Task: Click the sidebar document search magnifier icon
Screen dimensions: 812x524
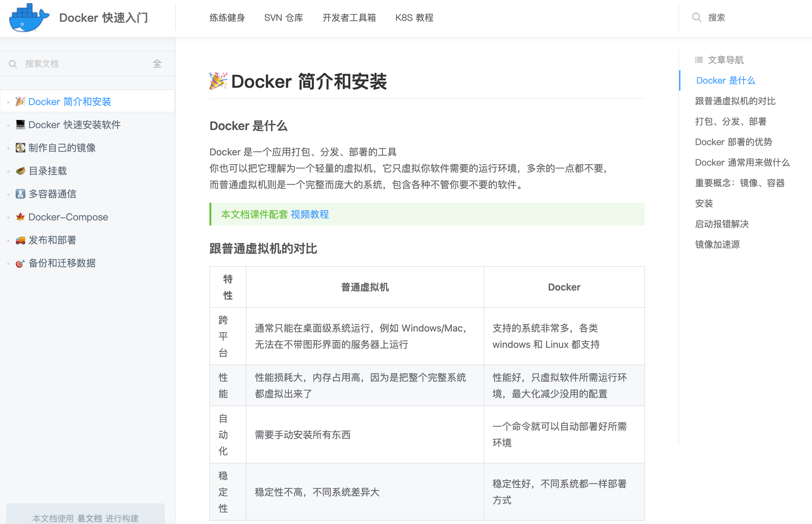Action: (12, 64)
